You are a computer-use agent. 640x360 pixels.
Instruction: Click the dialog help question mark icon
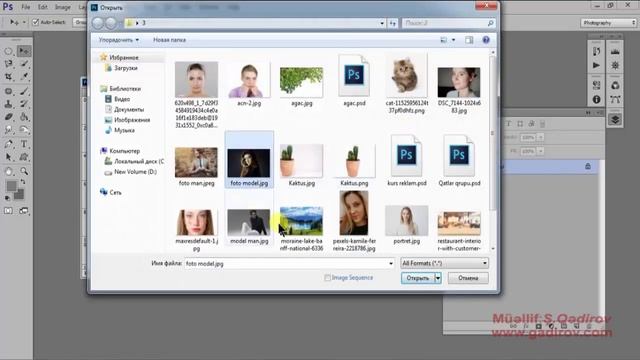tap(486, 40)
